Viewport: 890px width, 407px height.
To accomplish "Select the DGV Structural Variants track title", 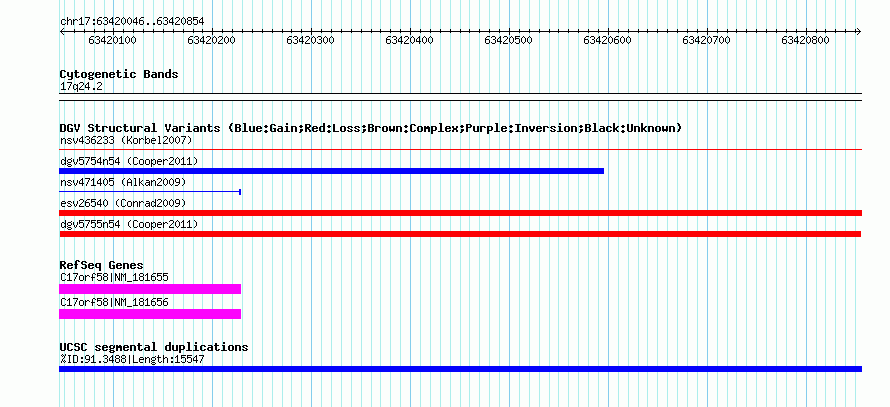I will (371, 128).
